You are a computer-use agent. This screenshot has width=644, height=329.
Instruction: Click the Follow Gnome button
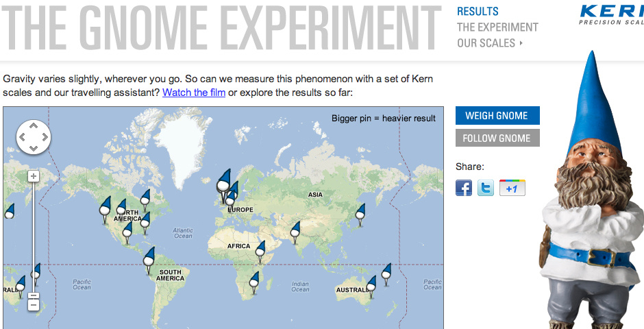click(497, 138)
